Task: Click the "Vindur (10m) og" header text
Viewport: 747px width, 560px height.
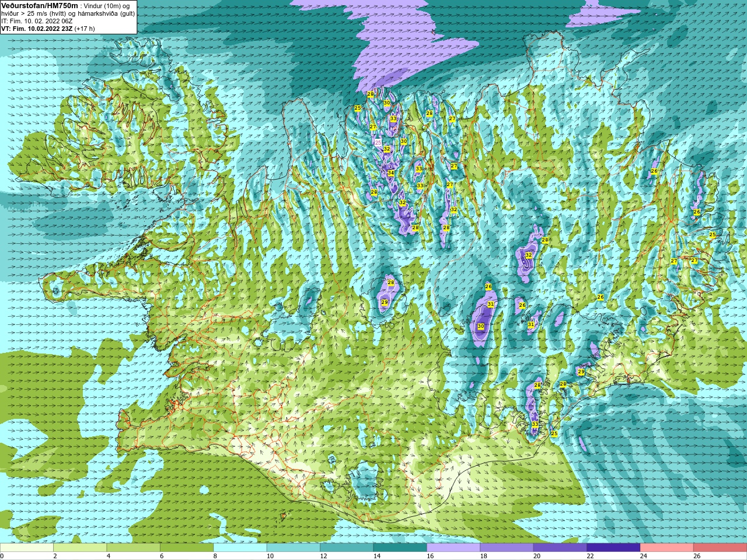Action: point(107,6)
